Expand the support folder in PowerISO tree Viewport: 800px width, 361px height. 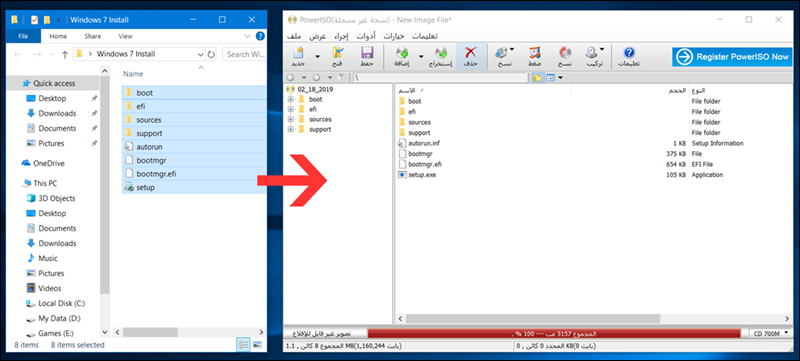pos(291,129)
